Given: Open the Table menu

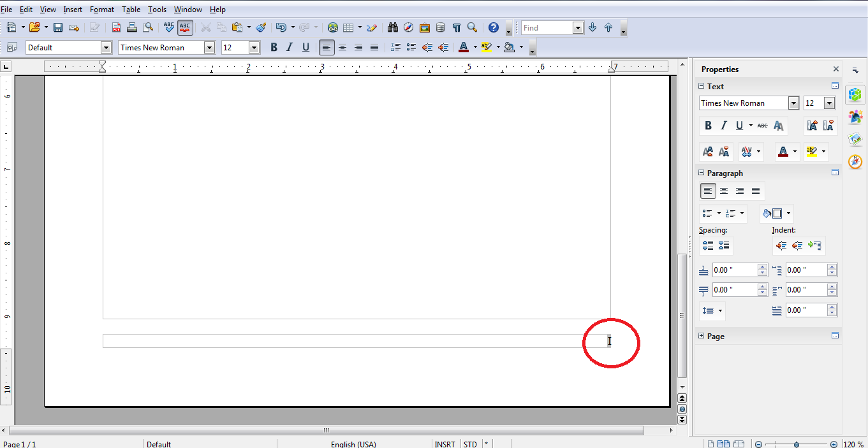Looking at the screenshot, I should (x=131, y=10).
